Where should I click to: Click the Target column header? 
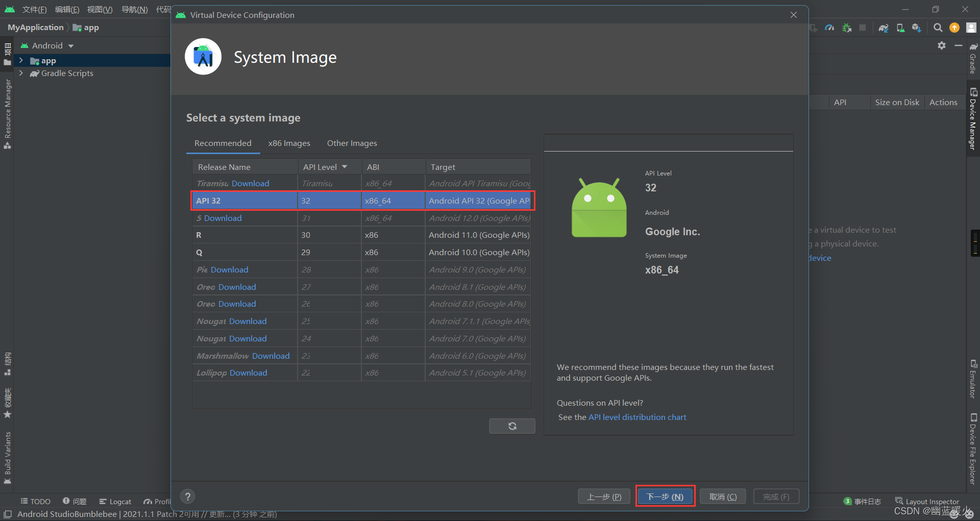(x=478, y=167)
